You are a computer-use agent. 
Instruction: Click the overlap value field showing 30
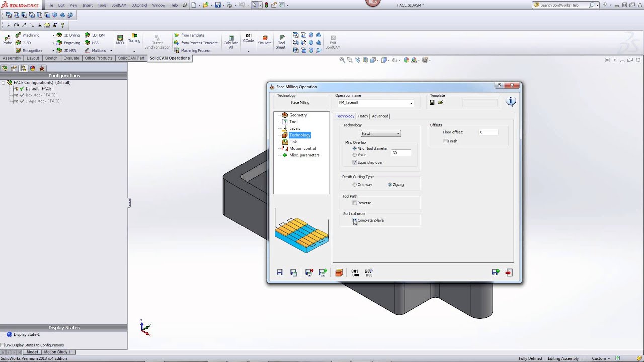[x=401, y=153]
